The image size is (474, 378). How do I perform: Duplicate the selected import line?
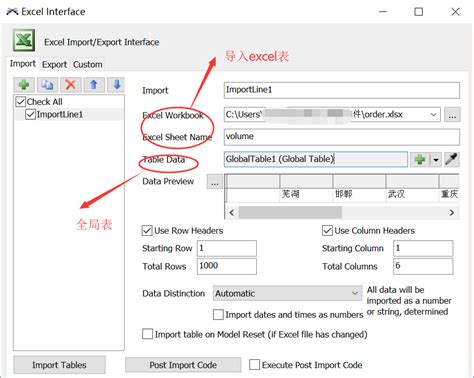coord(47,85)
